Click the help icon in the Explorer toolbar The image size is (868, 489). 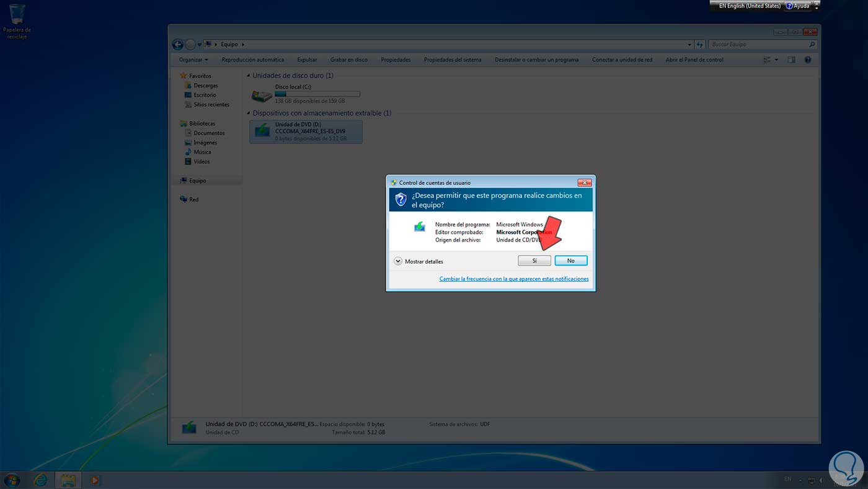[808, 60]
